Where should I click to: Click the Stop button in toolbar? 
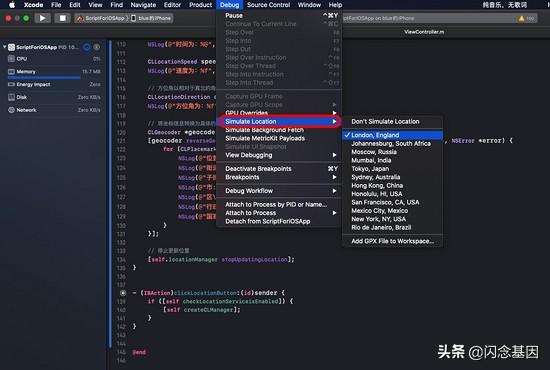(x=62, y=18)
